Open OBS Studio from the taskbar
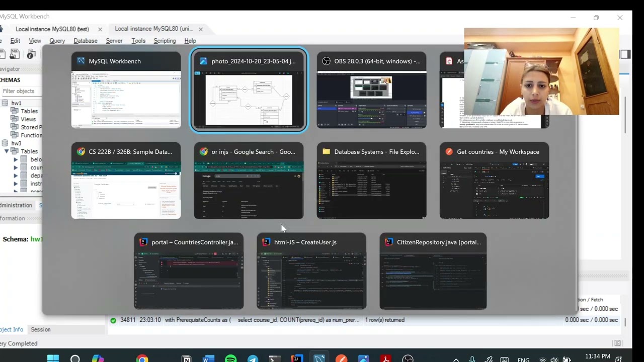644x362 pixels. (x=408, y=359)
